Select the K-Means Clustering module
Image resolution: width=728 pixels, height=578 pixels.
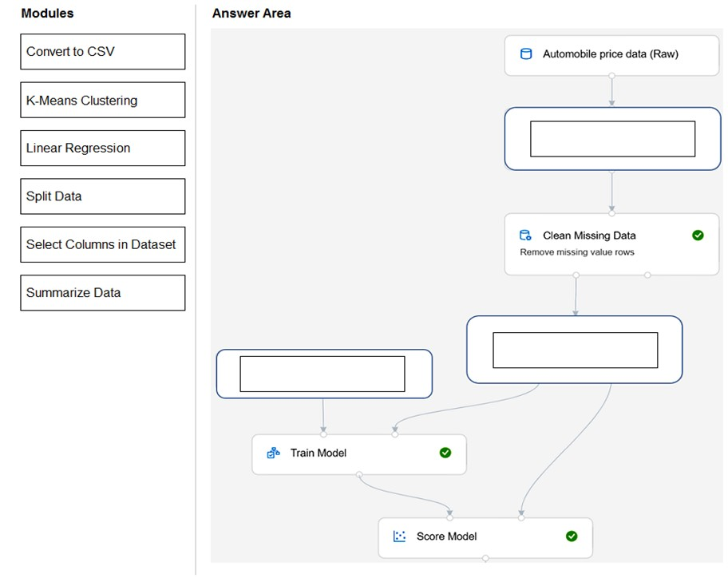pyautogui.click(x=103, y=101)
